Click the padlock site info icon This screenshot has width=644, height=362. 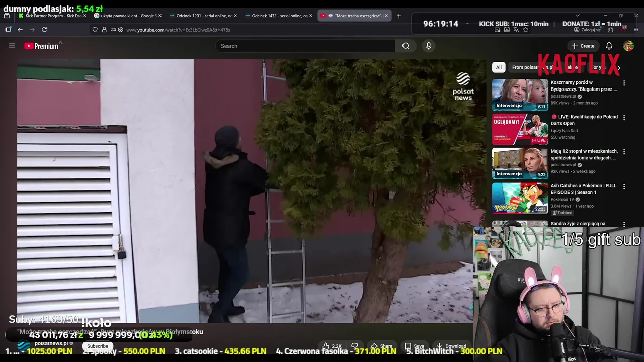104,30
